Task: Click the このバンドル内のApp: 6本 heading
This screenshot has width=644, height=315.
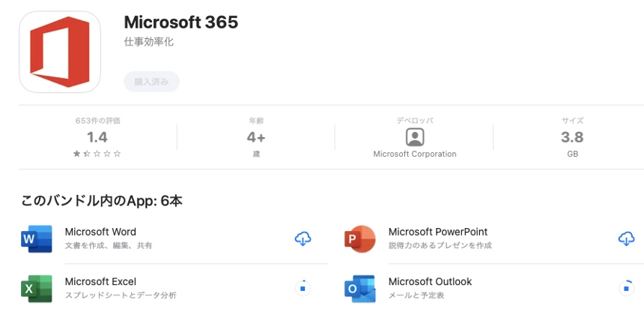Action: pos(102,201)
